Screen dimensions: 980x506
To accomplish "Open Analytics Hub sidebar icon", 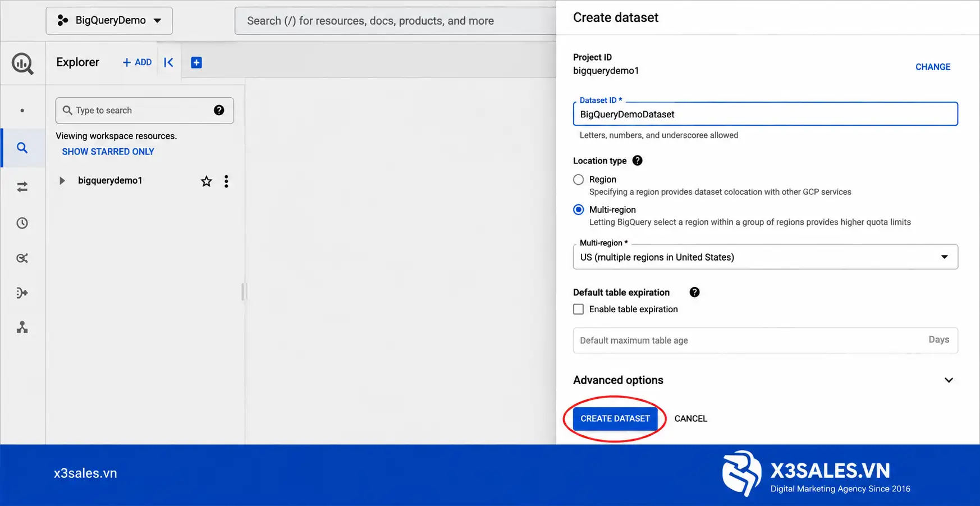I will pos(22,258).
